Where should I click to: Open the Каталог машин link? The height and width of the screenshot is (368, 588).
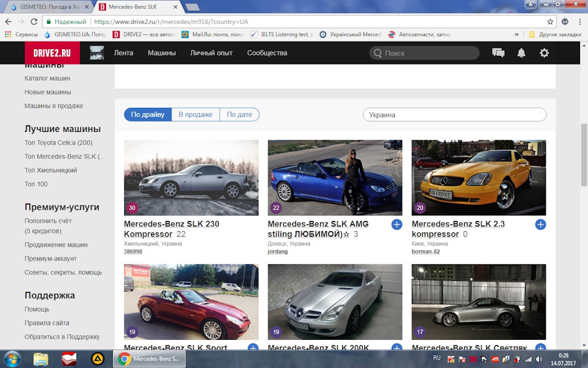pos(47,78)
